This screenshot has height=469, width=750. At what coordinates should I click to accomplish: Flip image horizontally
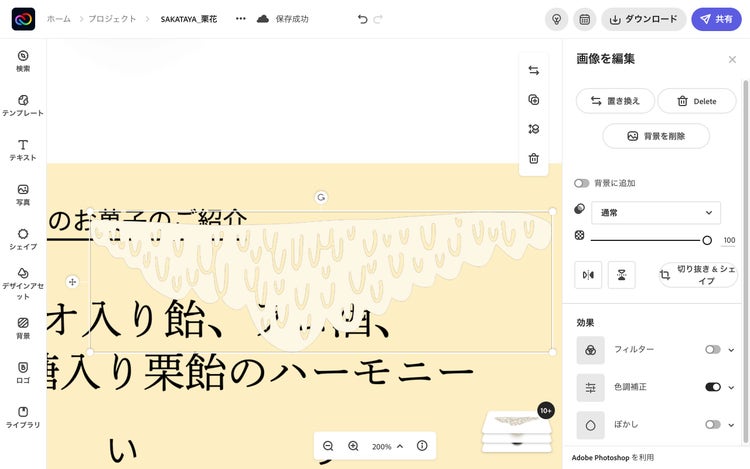point(588,275)
